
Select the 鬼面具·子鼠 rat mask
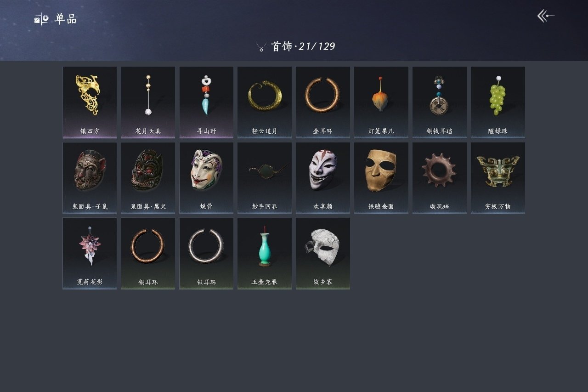click(90, 178)
